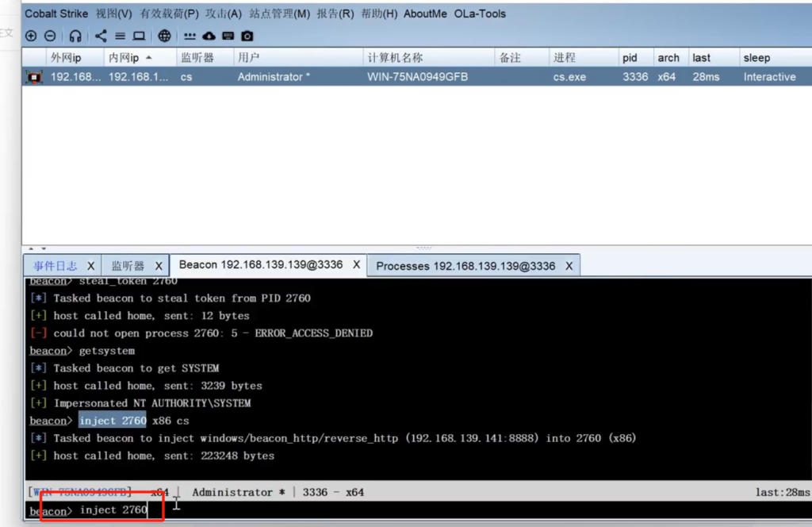Open the 帮助(H) menu
This screenshot has height=527, width=812.
379,14
